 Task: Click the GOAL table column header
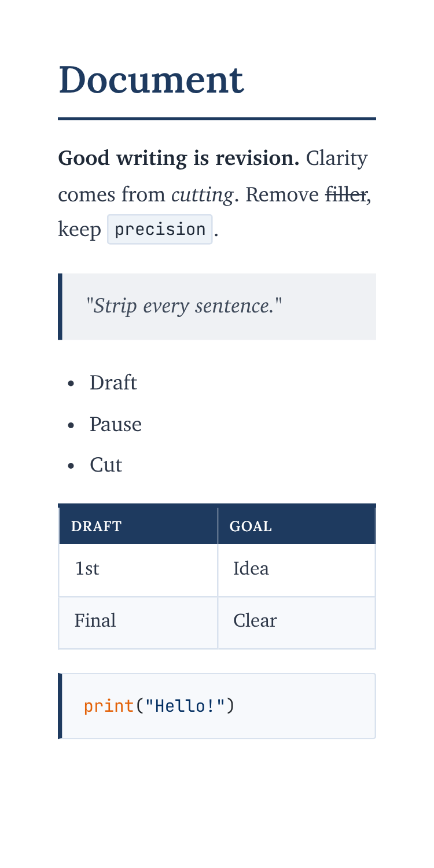click(297, 526)
